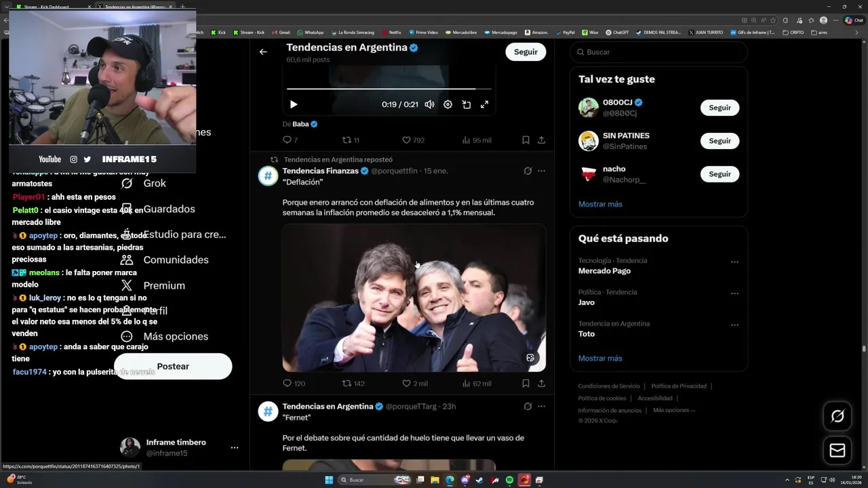Repost the Deflación post with 142 reposts

353,384
